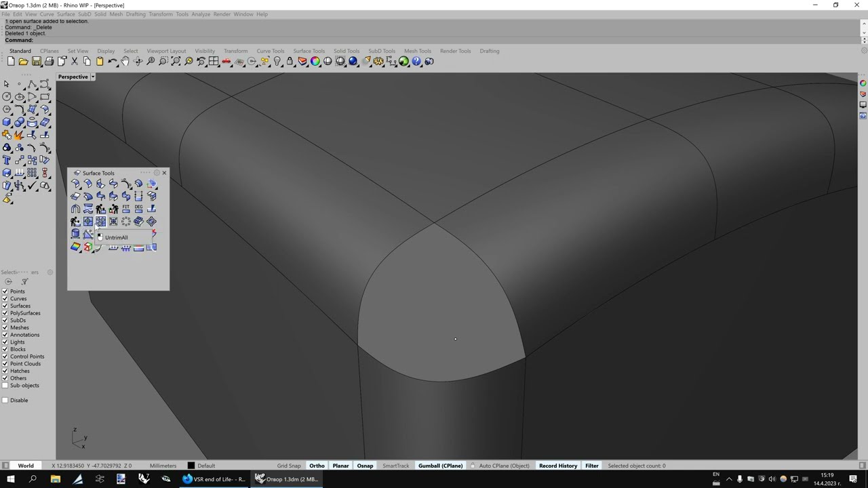This screenshot has width=868, height=488.
Task: Expand the Perspective viewport dropdown arrow
Action: (93, 77)
